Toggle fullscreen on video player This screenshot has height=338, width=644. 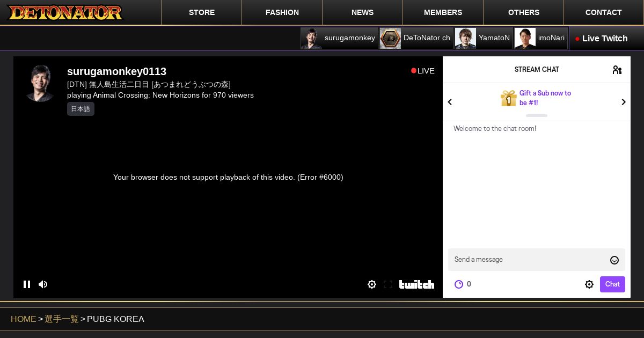tap(388, 284)
